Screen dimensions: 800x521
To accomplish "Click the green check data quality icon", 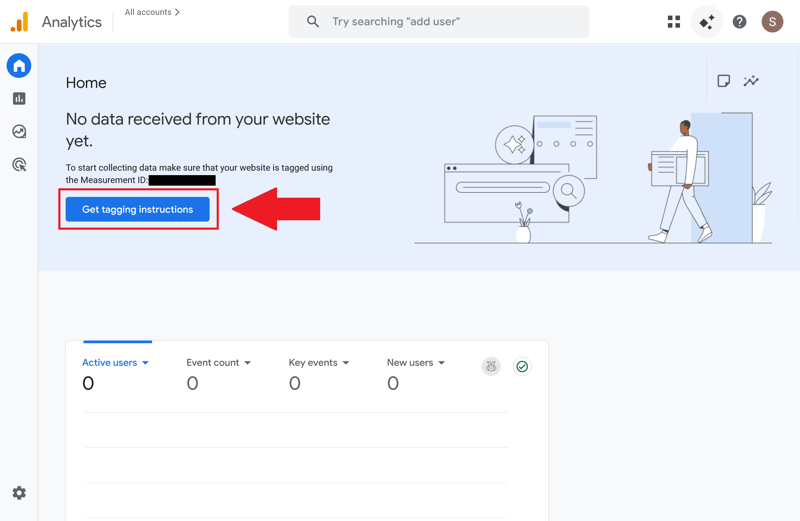I will [x=522, y=367].
